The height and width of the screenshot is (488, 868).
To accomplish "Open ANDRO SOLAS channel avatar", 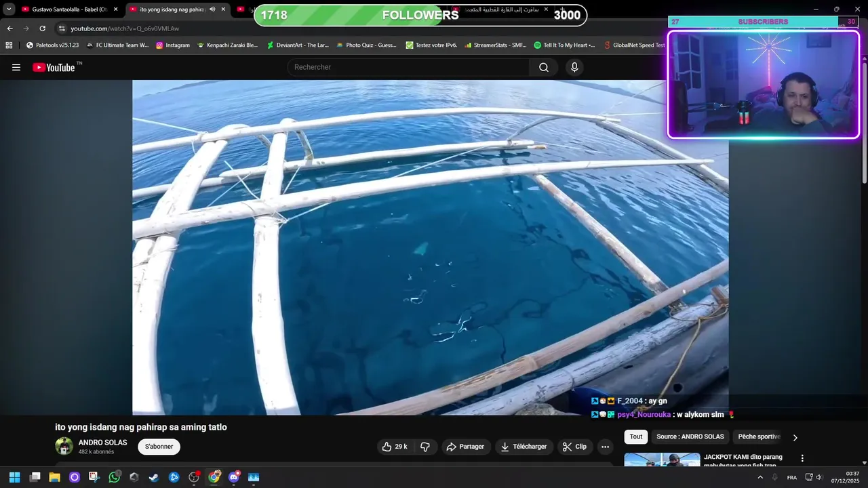I will (x=64, y=446).
